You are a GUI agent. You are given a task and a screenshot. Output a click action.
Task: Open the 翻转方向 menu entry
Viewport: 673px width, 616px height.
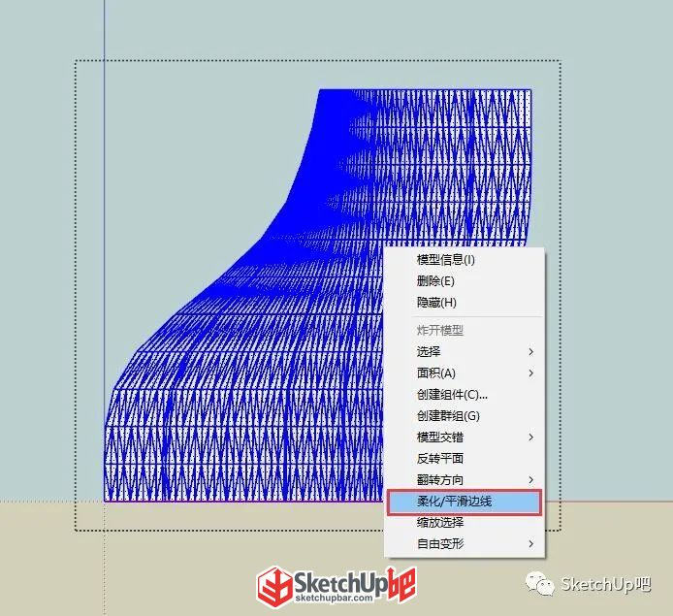465,480
